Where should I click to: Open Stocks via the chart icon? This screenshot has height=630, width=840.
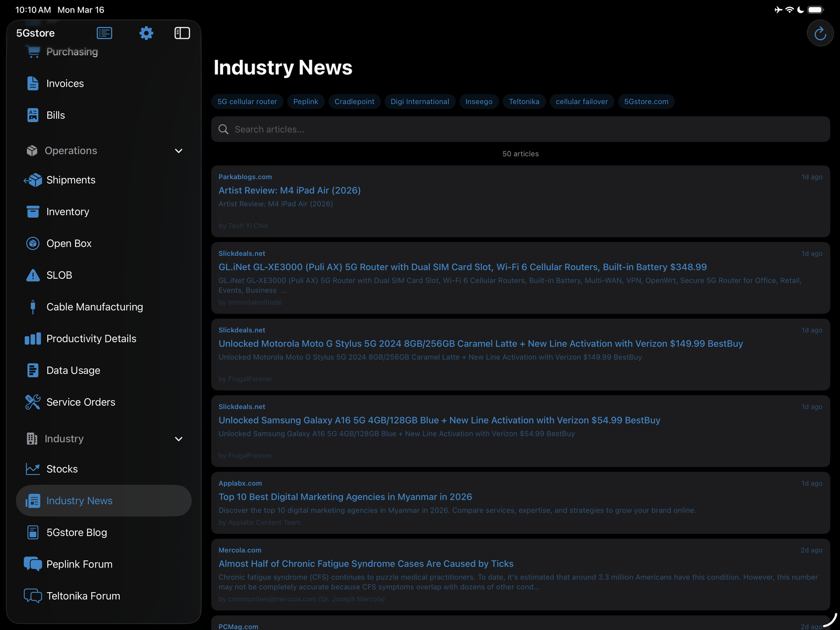33,468
